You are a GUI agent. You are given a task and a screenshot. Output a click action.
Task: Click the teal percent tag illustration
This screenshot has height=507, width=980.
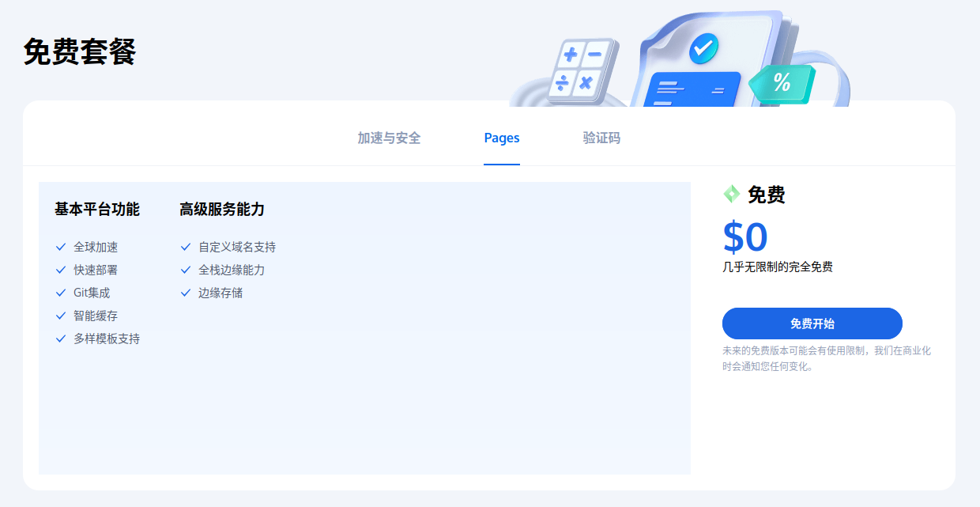coord(781,83)
